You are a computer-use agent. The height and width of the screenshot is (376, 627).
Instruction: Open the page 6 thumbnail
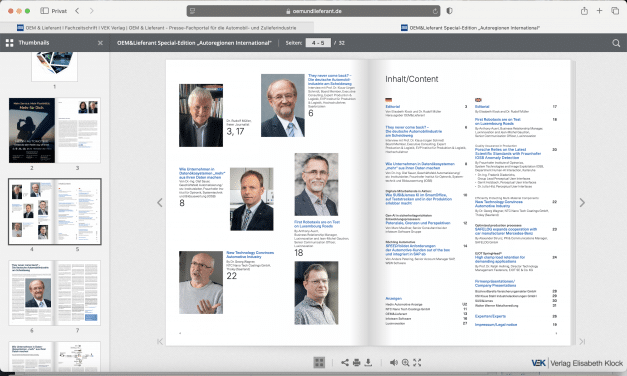pyautogui.click(x=32, y=293)
